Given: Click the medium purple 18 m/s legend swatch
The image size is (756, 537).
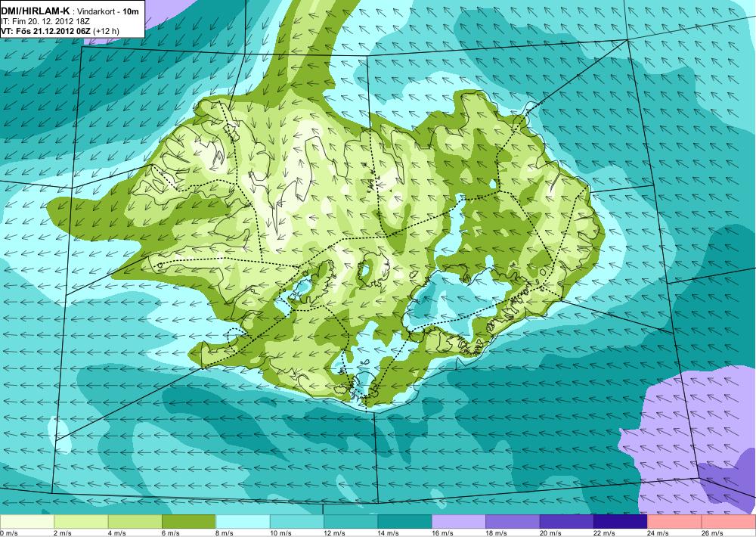Looking at the screenshot, I should point(513,522).
